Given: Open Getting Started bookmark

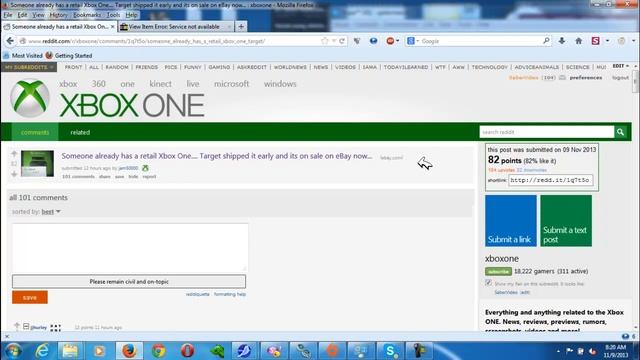Looking at the screenshot, I should [69, 56].
